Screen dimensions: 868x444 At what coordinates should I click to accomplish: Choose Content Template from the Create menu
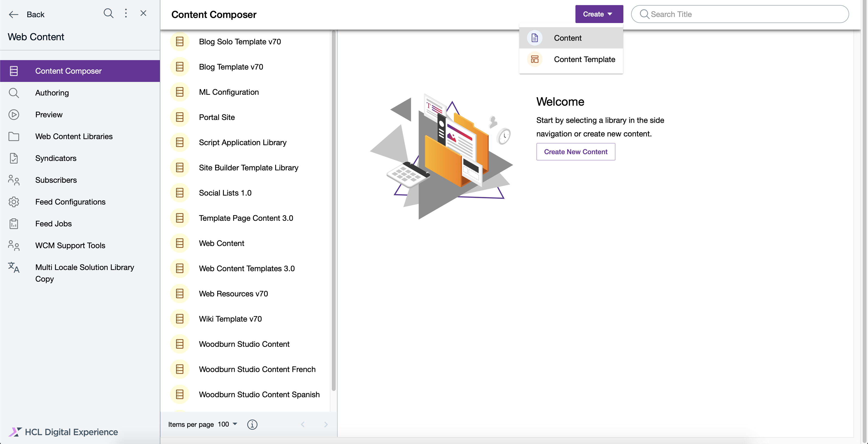584,59
